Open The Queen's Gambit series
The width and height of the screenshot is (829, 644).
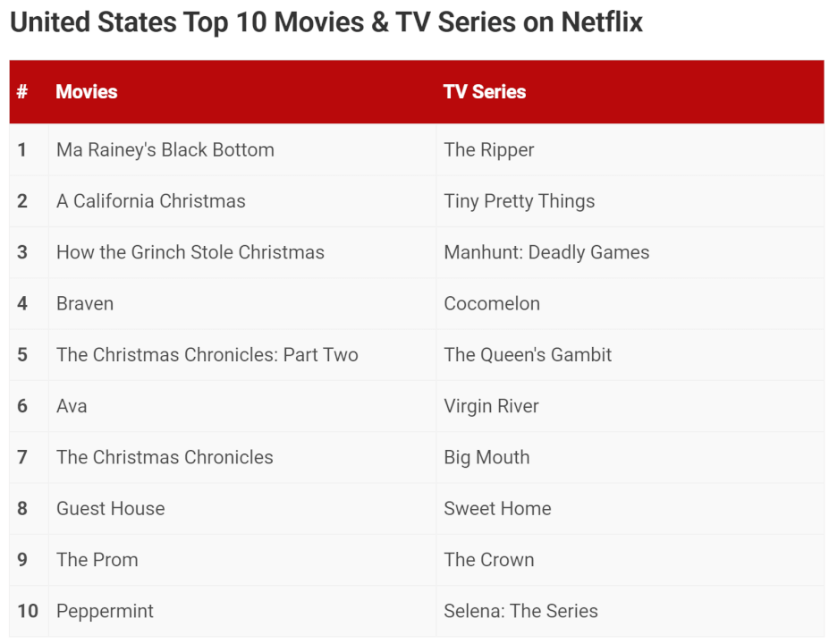[x=528, y=354]
